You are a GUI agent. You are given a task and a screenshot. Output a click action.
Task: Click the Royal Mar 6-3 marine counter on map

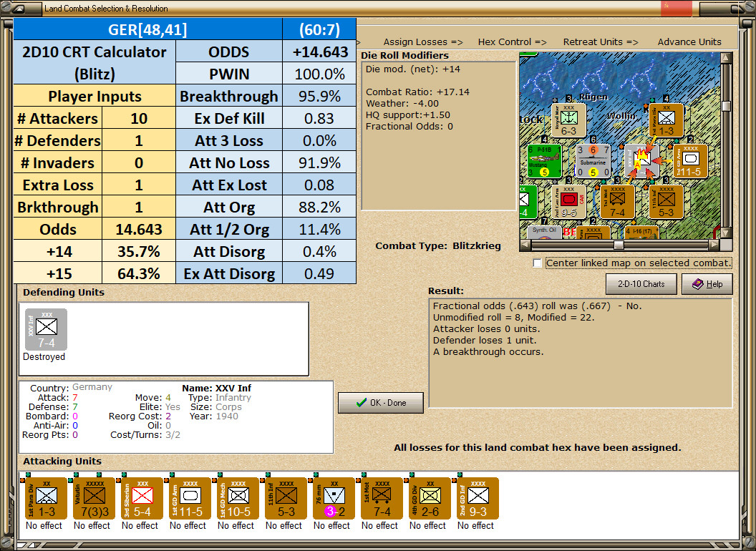pyautogui.click(x=569, y=120)
